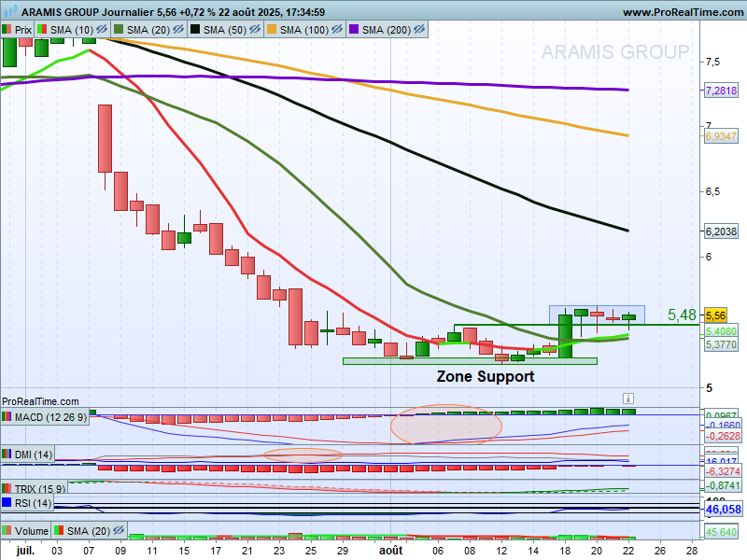The height and width of the screenshot is (560, 747).
Task: Click the 6,5 price scale label
Action: (x=712, y=192)
